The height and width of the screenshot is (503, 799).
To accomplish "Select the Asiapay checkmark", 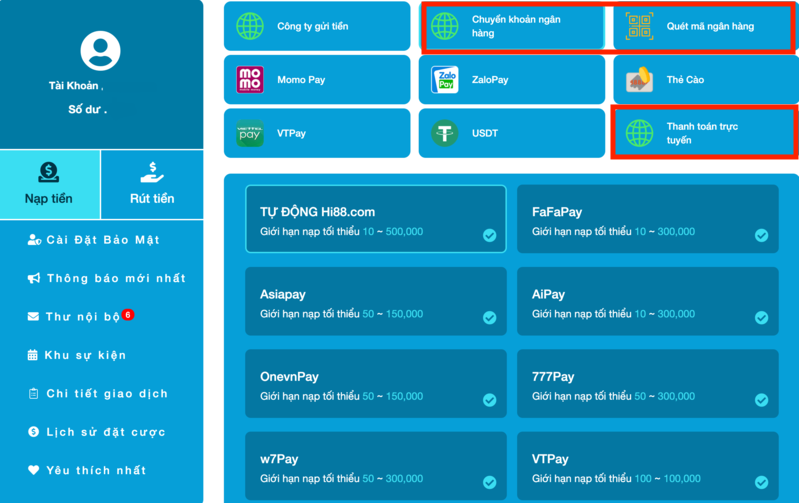I will click(x=490, y=317).
